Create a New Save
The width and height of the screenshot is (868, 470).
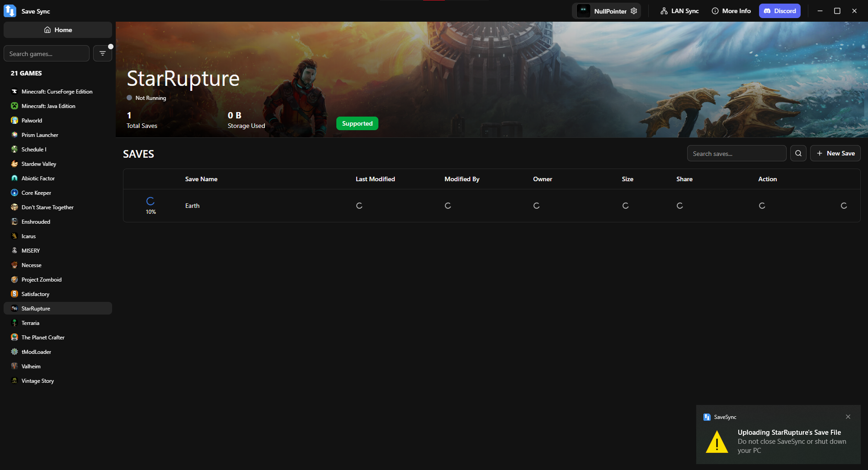835,153
